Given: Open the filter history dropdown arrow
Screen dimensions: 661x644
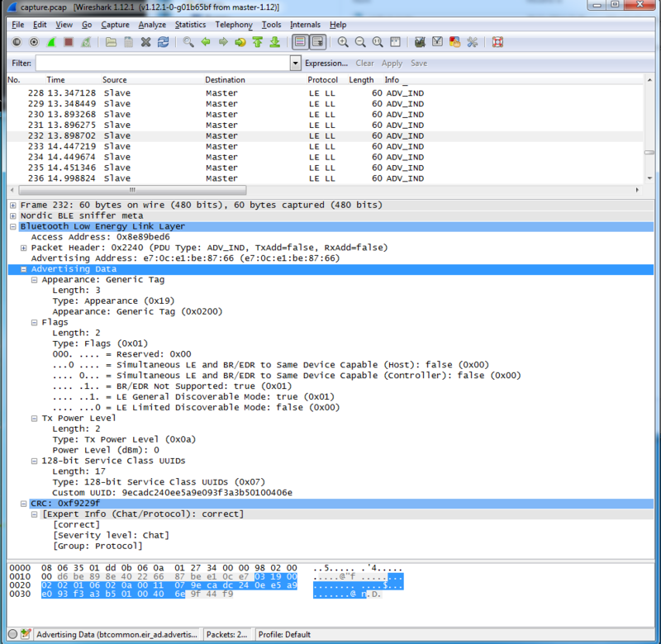Looking at the screenshot, I should click(296, 63).
